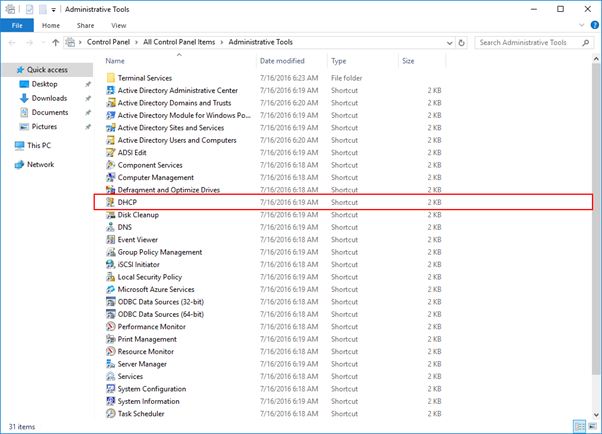Click the Local Security Policy icon
The width and height of the screenshot is (602, 434).
(x=111, y=277)
